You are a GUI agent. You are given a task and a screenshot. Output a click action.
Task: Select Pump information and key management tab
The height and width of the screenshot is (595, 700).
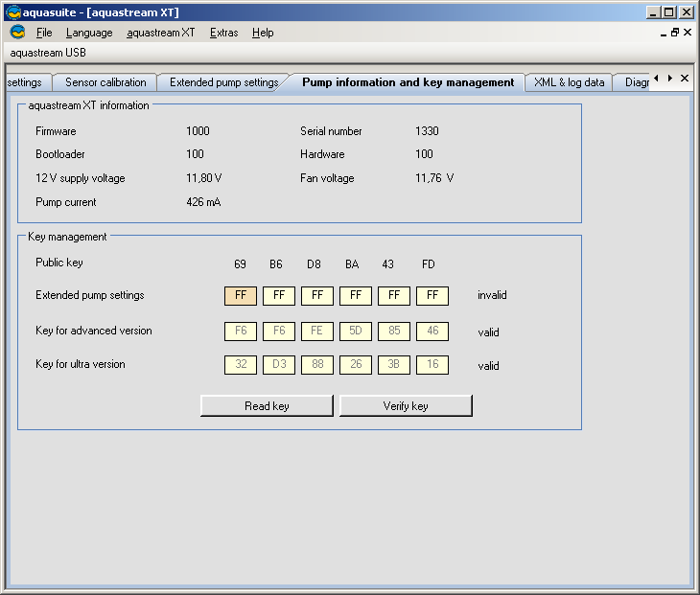click(408, 82)
